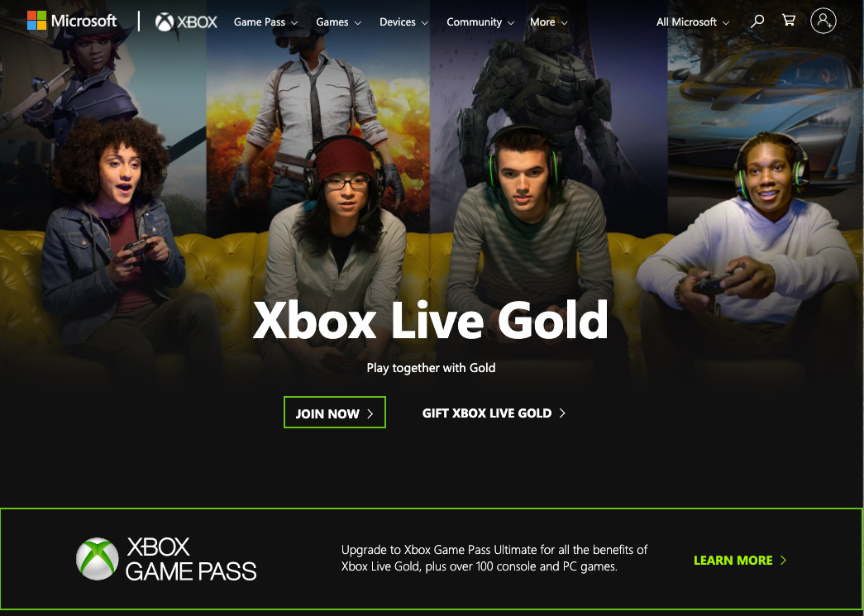Click the chevron next to GIFT XBOX LIVE GOLD

pos(562,413)
